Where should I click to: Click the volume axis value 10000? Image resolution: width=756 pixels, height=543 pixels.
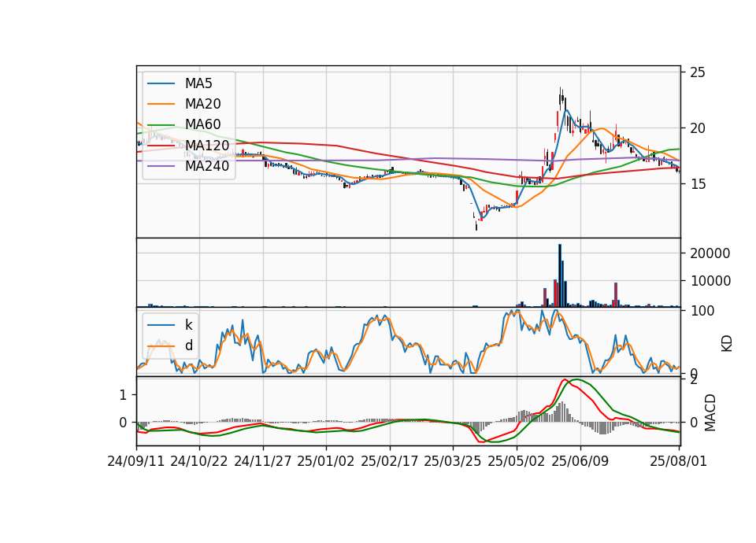coord(710,281)
